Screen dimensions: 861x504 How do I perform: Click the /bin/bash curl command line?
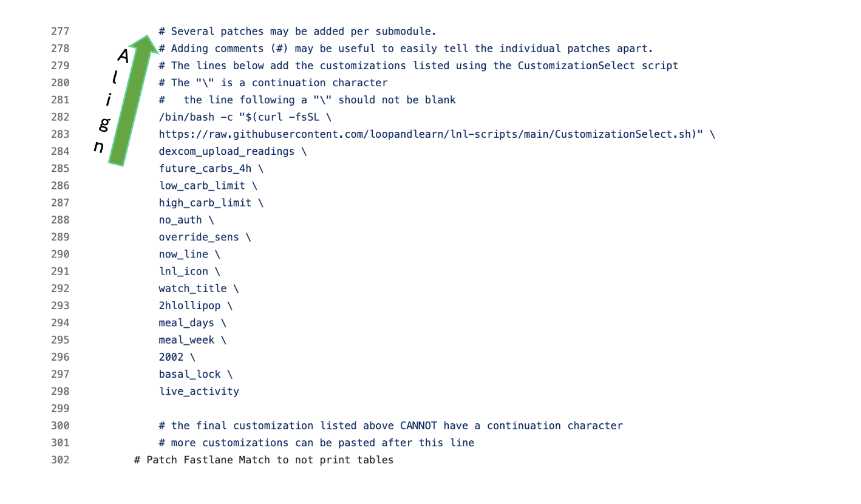tap(245, 117)
